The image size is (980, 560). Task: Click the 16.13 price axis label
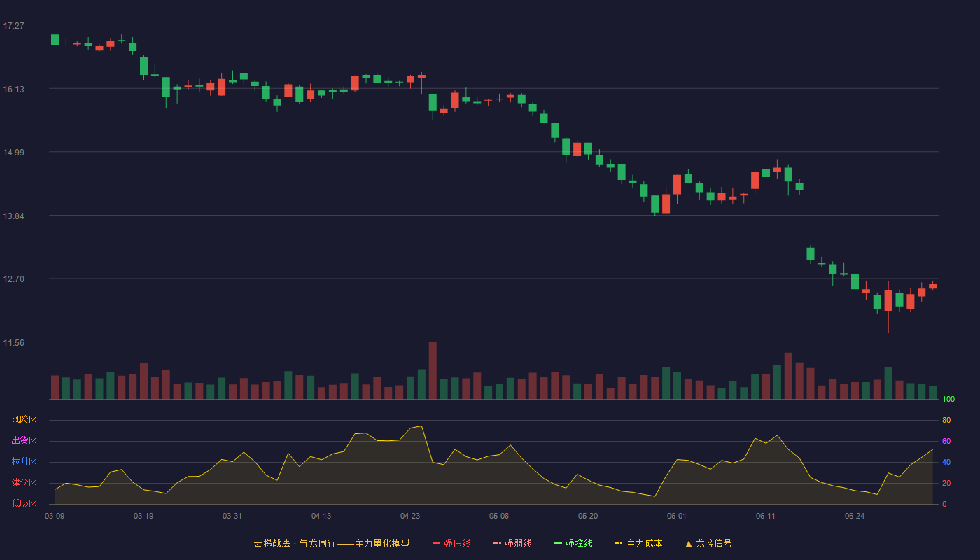(x=13, y=89)
